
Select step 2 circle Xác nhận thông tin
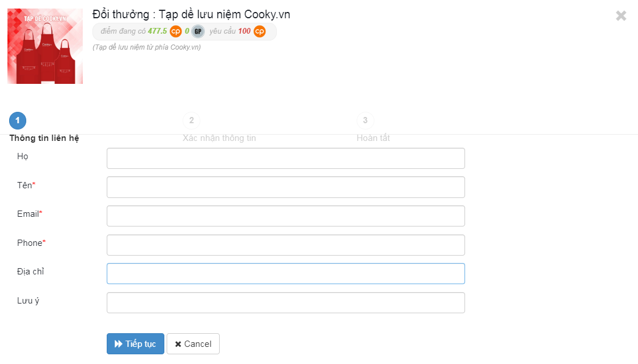point(191,120)
